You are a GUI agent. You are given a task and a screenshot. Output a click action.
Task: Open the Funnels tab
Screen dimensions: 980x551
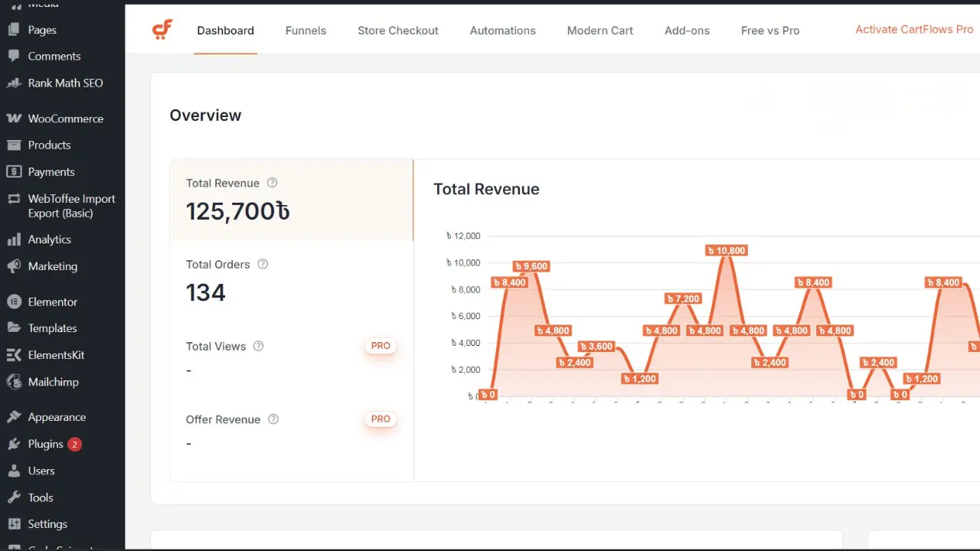pyautogui.click(x=305, y=31)
